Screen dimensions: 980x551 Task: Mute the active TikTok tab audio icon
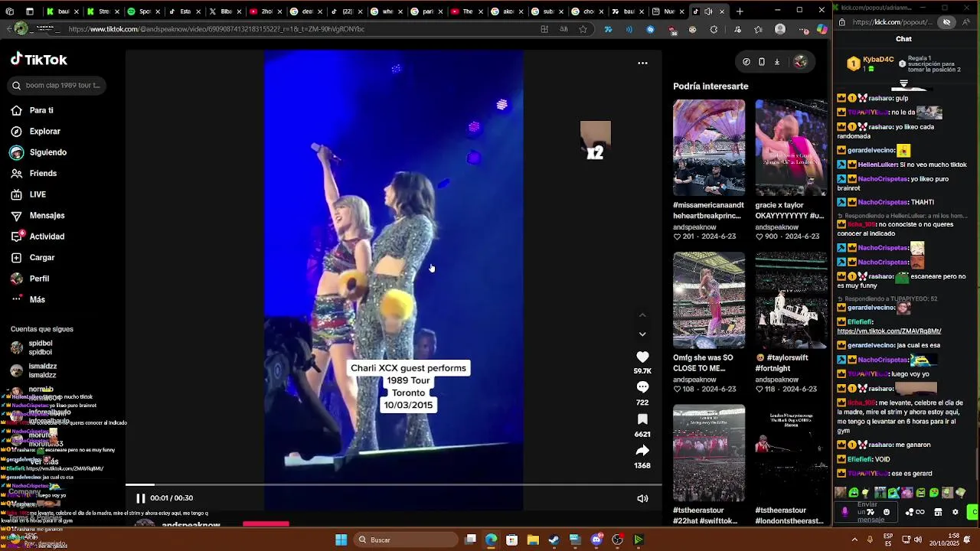[708, 11]
